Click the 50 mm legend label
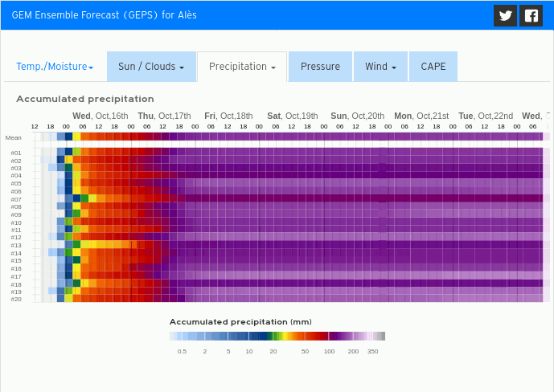This screenshot has height=392, width=554. pos(305,351)
